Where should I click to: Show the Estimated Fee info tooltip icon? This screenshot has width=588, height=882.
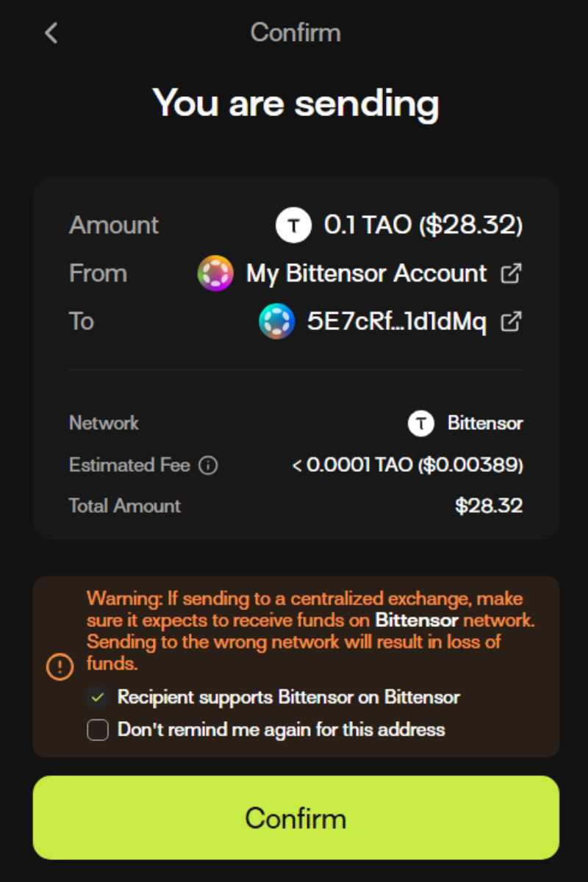[209, 465]
